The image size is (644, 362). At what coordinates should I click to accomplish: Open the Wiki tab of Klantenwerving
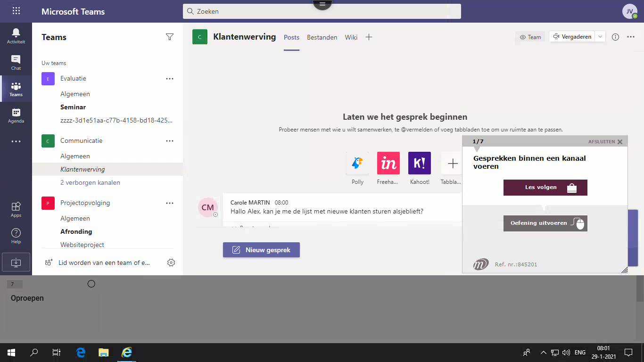pos(351,37)
